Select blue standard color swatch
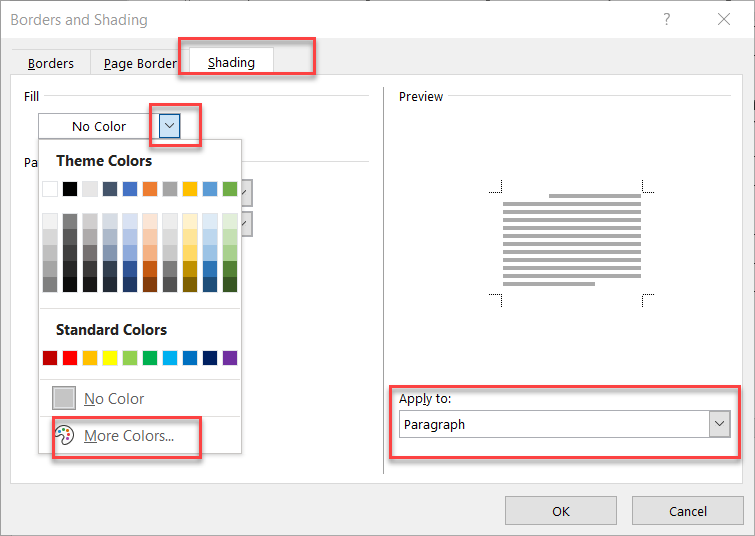 pyautogui.click(x=190, y=358)
